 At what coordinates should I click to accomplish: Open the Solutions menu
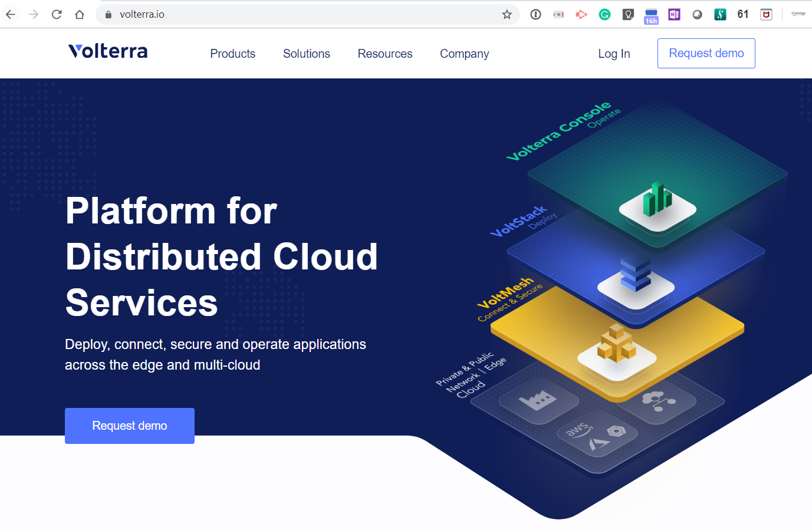(x=307, y=54)
